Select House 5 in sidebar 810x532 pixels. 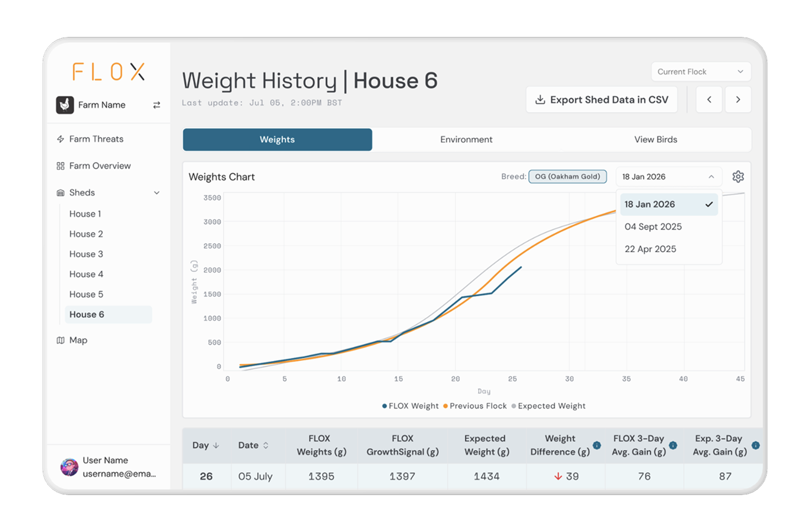coord(86,294)
